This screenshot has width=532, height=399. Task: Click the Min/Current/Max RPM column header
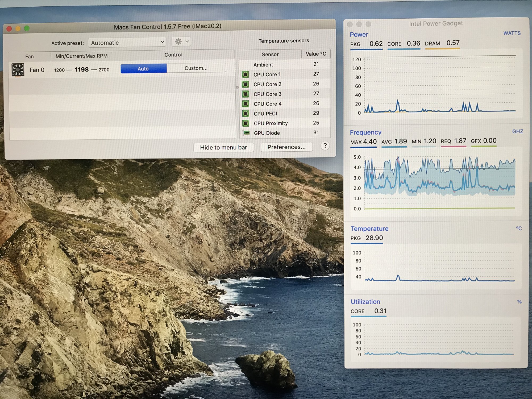81,56
